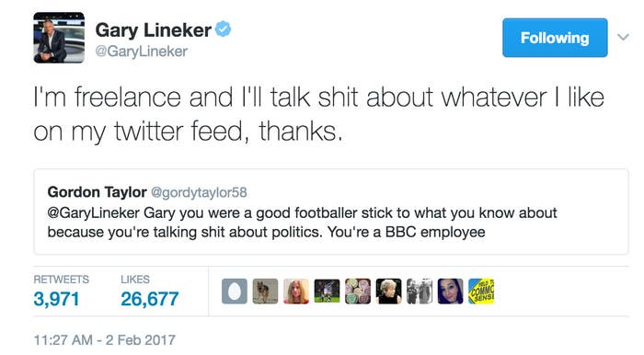Click the blue verified badge icon
The height and width of the screenshot is (355, 644).
pyautogui.click(x=223, y=29)
